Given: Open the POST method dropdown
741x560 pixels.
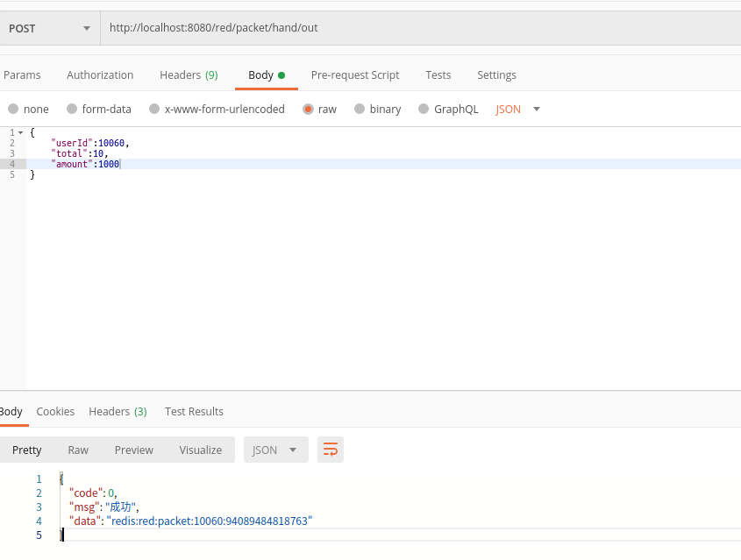Looking at the screenshot, I should point(50,28).
